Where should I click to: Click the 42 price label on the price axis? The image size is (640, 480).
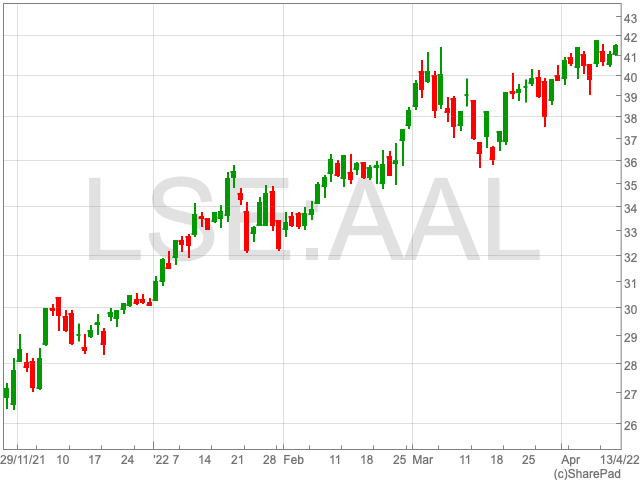pos(630,37)
